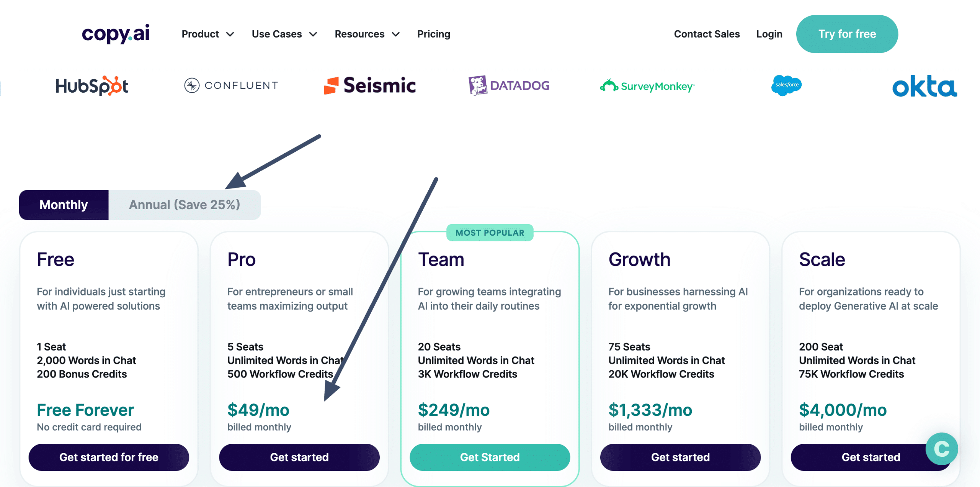Viewport: 980px width, 487px height.
Task: Click the Seismic logo
Action: 370,85
